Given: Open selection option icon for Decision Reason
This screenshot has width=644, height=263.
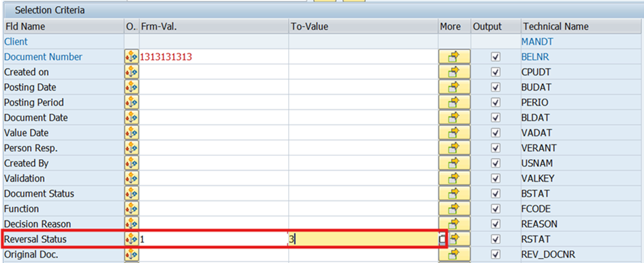Looking at the screenshot, I should (132, 223).
